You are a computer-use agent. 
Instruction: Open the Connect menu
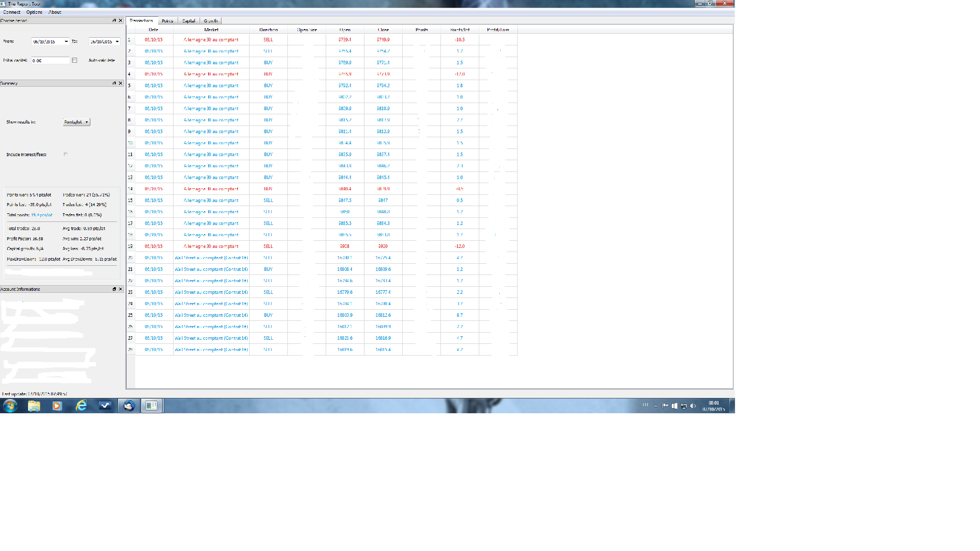12,12
